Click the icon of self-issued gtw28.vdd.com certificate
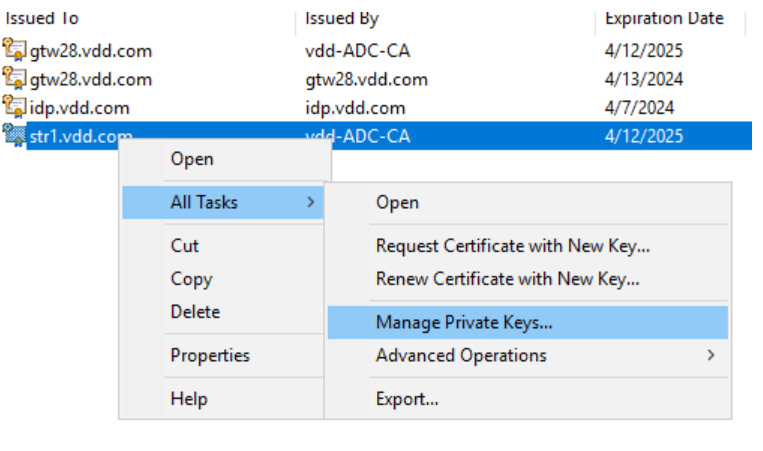Viewport: 763px width, 451px height. click(14, 79)
